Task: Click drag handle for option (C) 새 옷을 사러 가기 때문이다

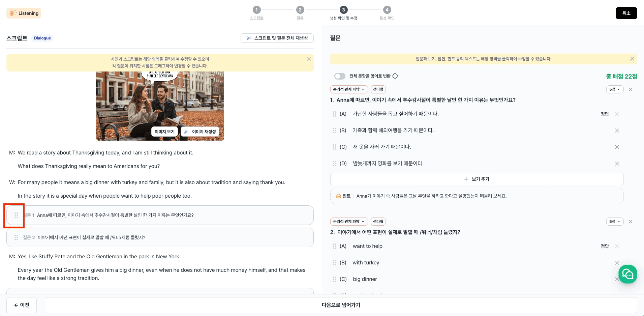Action: (334, 147)
